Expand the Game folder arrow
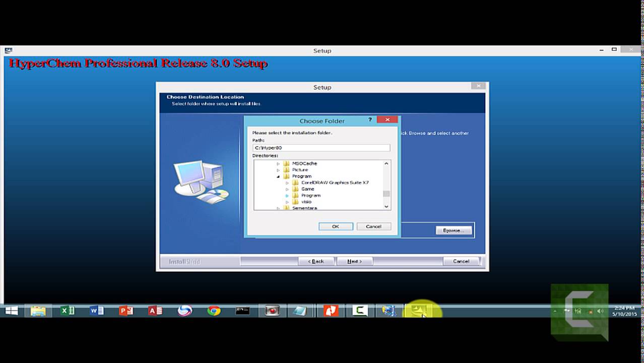644x363 pixels. [287, 189]
